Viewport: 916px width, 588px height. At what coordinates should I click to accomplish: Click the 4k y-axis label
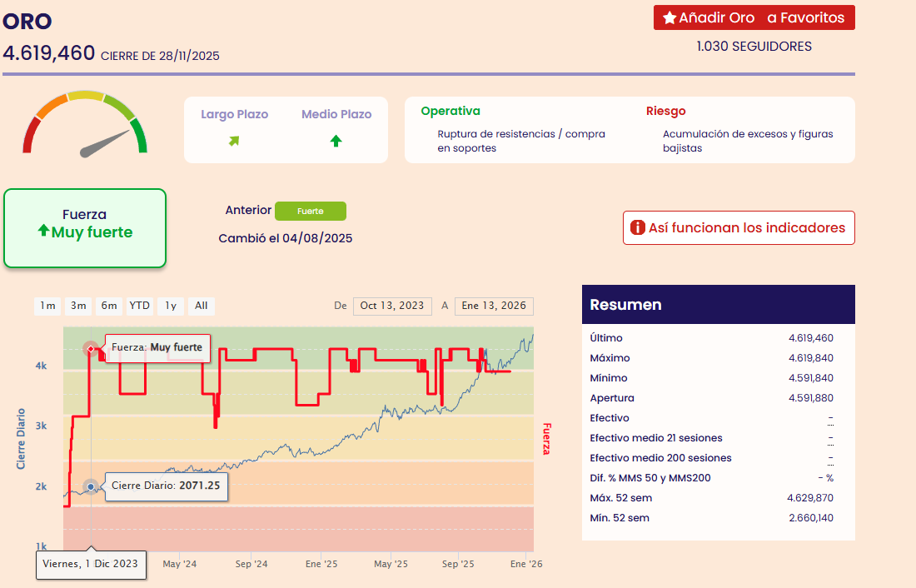(41, 366)
